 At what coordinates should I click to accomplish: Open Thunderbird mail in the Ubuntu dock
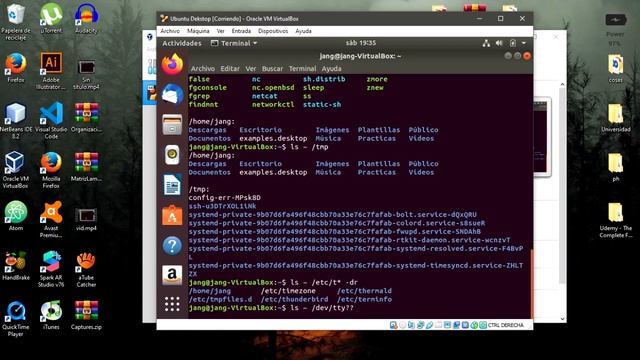click(x=172, y=94)
